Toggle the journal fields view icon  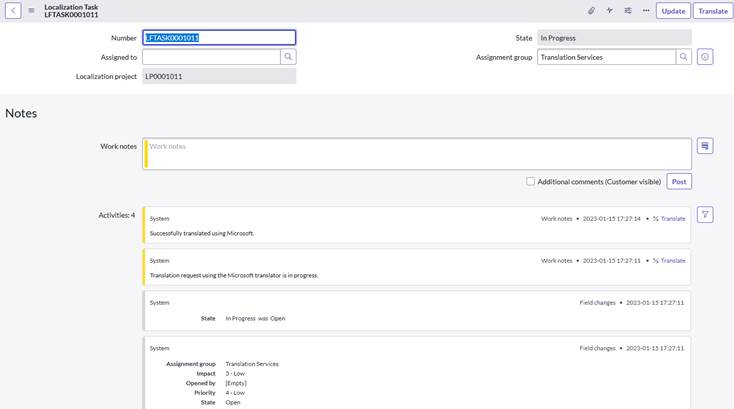[x=705, y=146]
